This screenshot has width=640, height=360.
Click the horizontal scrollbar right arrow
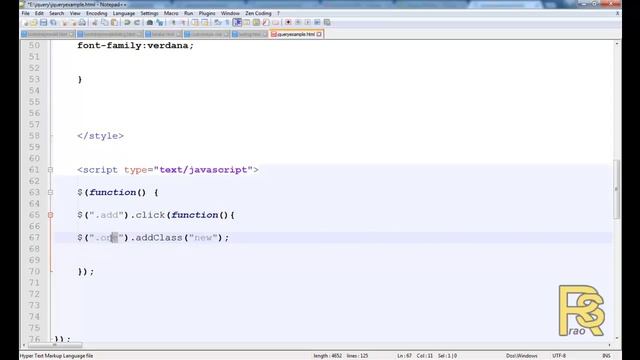pos(609,345)
